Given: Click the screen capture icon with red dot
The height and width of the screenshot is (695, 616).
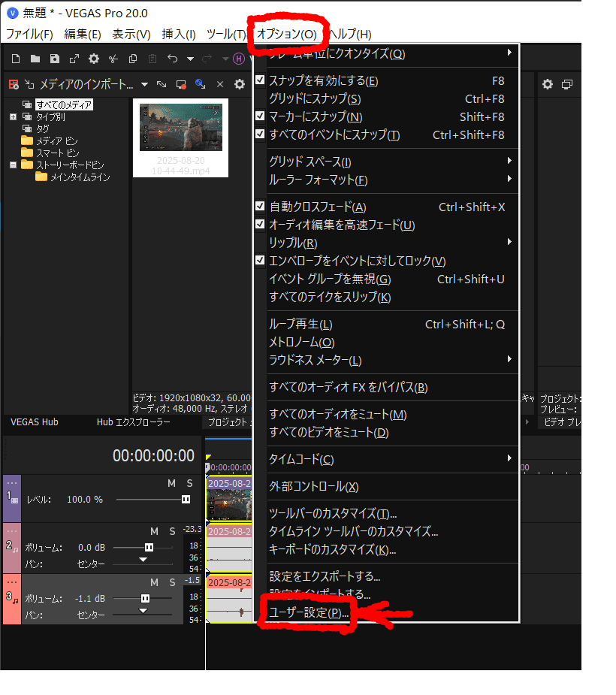Looking at the screenshot, I should point(181,84).
